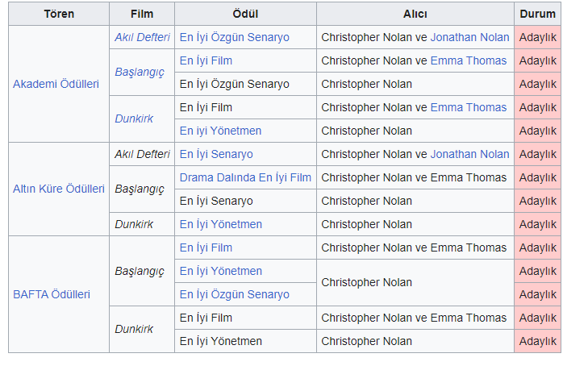Open En İyi Film link in BAFTA section
This screenshot has width=588, height=366.
pyautogui.click(x=206, y=247)
